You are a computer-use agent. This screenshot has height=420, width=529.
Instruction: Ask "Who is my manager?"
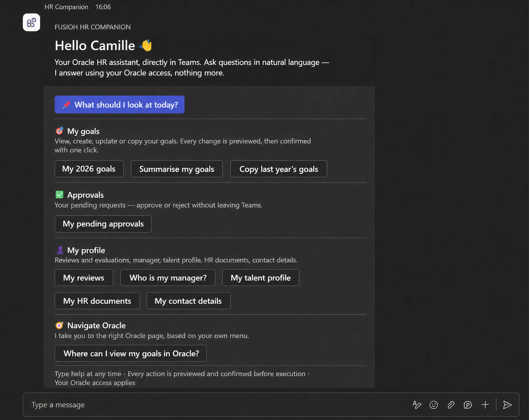pos(168,278)
